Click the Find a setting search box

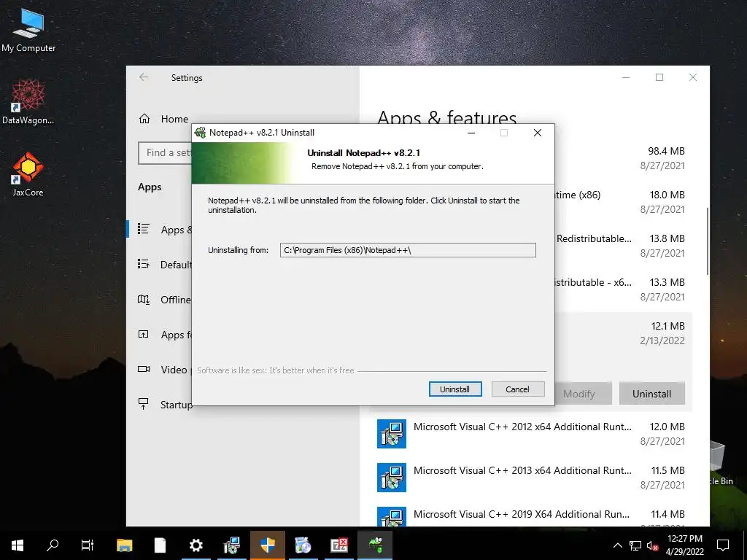click(165, 153)
